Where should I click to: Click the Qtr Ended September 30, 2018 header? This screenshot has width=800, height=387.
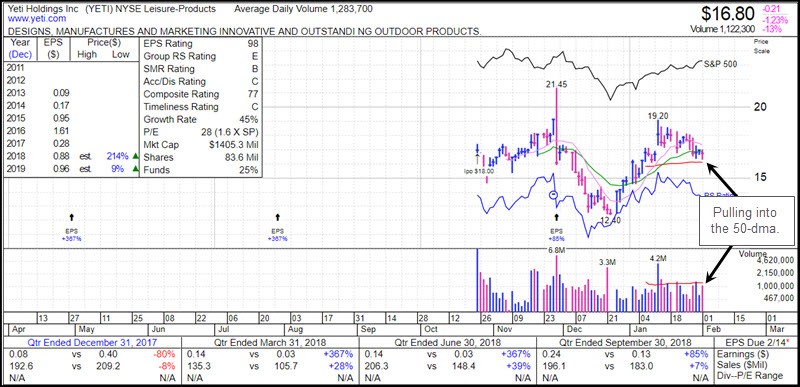pyautogui.click(x=626, y=343)
